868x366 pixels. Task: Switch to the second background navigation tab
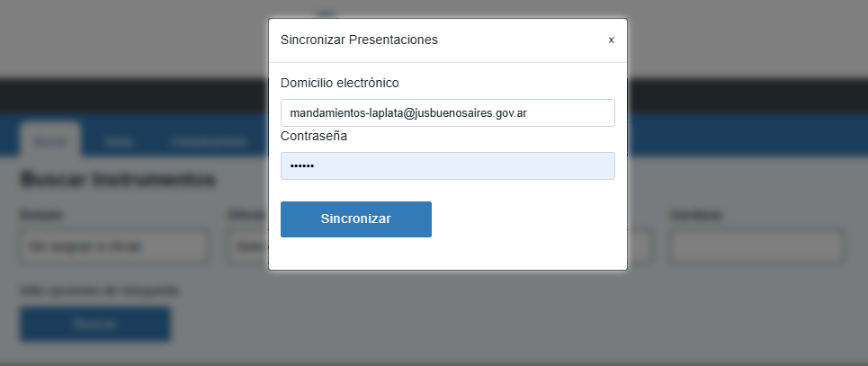[118, 142]
